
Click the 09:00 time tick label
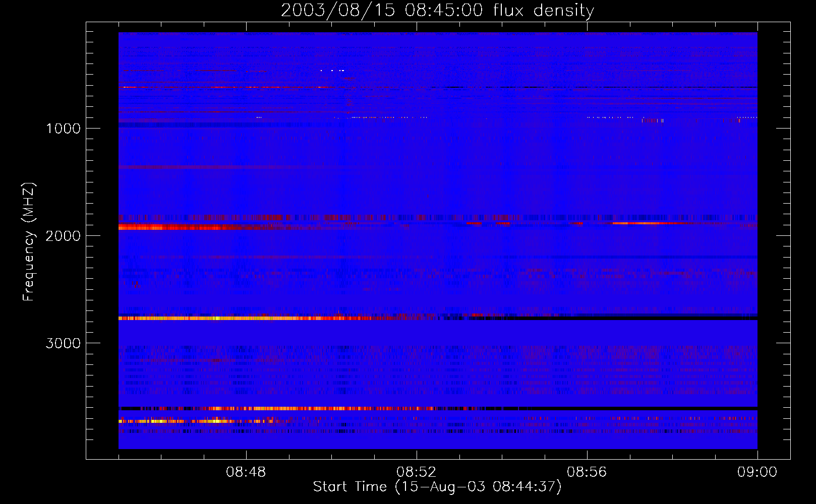point(757,472)
